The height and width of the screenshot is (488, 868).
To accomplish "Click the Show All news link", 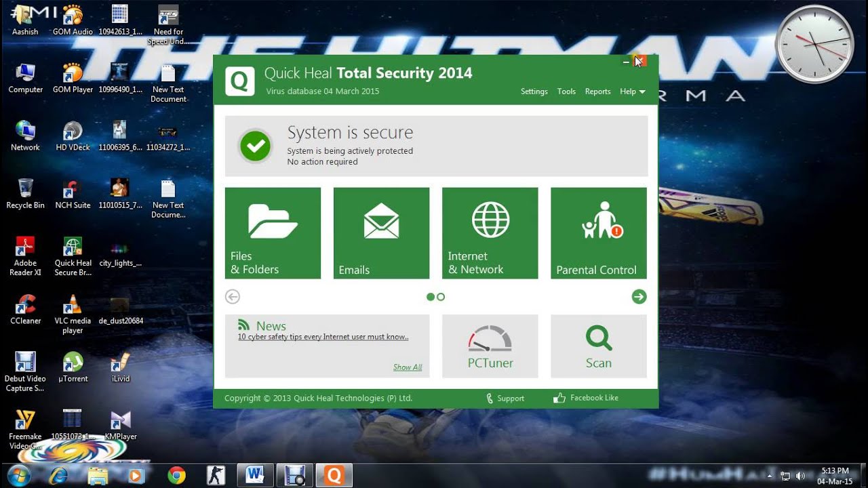I will point(408,367).
